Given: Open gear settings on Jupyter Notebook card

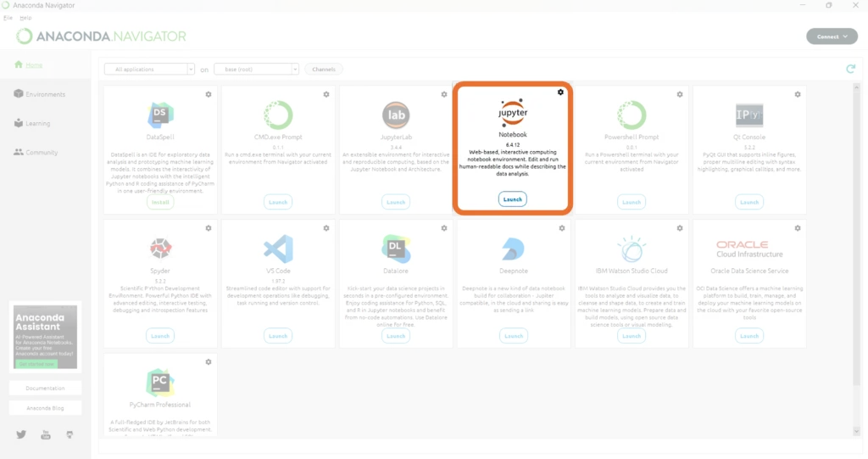Looking at the screenshot, I should [561, 92].
